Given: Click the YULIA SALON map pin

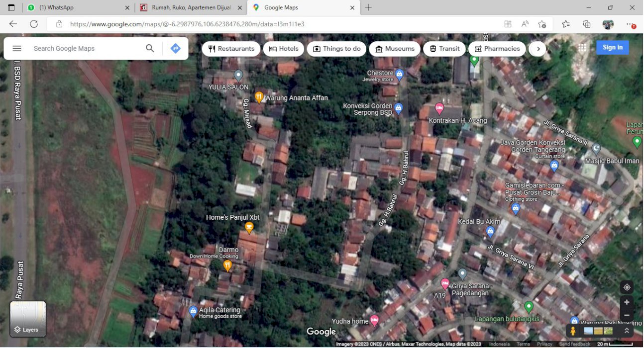Looking at the screenshot, I should (238, 76).
